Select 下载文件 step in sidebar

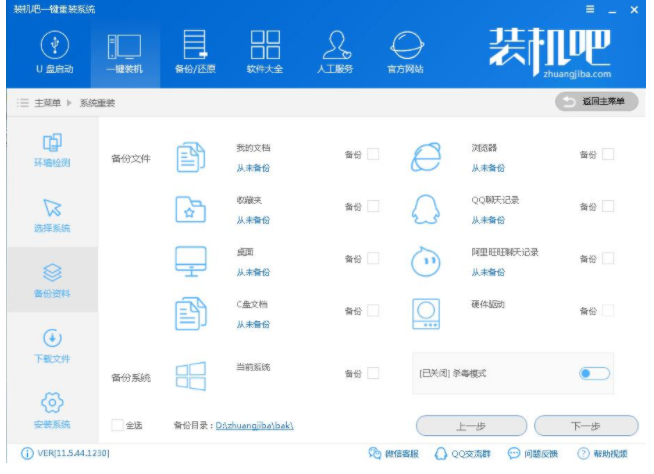tap(52, 346)
